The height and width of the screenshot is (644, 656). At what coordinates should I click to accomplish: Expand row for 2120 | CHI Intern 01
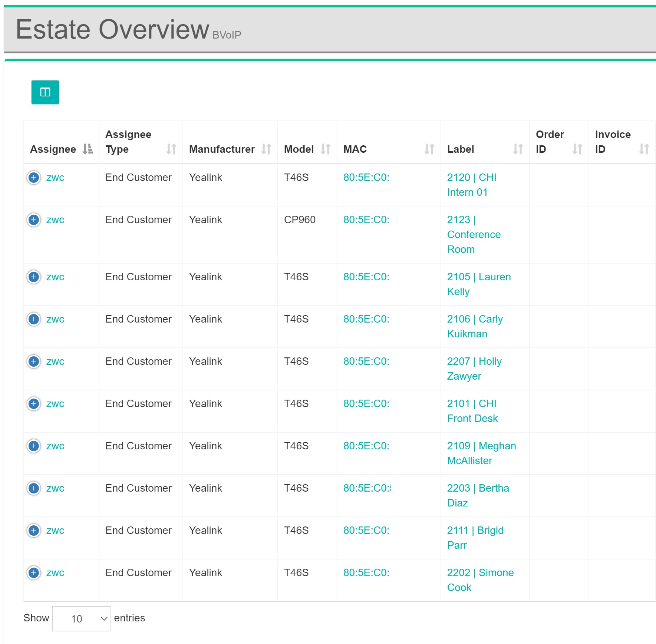point(34,178)
